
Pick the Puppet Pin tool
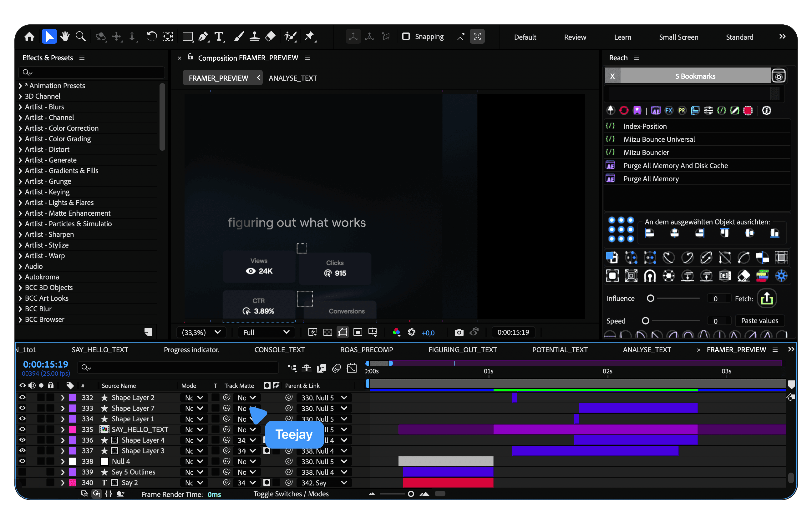[309, 36]
